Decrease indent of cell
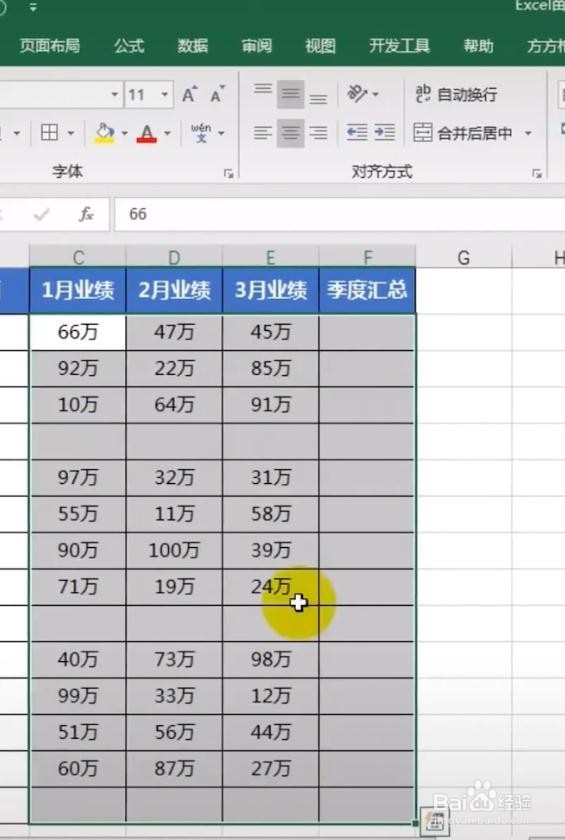 (x=357, y=132)
